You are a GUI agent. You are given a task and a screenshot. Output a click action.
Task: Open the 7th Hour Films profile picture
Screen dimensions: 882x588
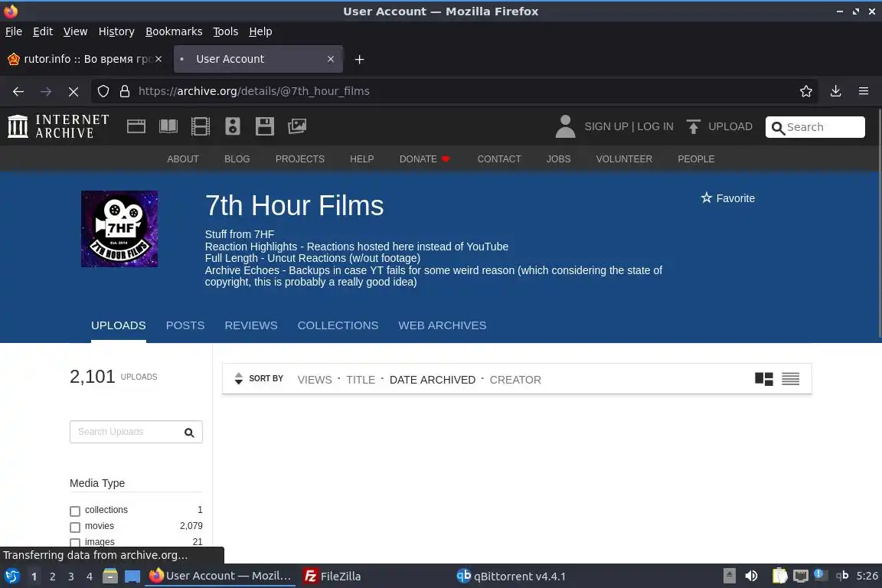pos(119,229)
